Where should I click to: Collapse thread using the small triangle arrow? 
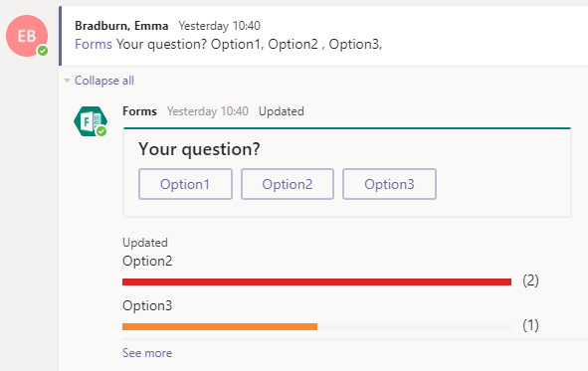click(x=67, y=81)
